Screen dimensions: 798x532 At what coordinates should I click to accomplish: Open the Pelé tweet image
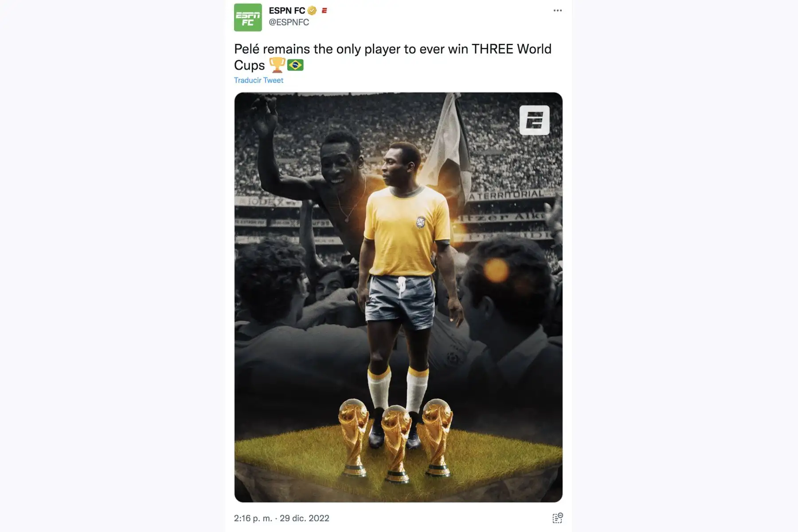point(398,297)
